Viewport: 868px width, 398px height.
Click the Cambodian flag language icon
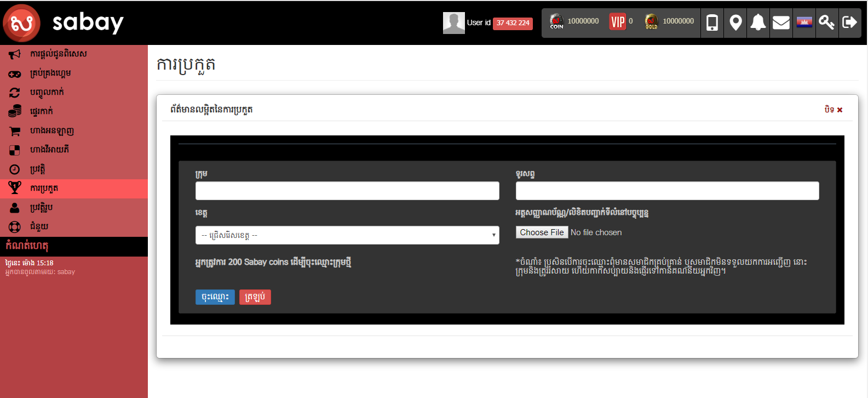(x=804, y=22)
